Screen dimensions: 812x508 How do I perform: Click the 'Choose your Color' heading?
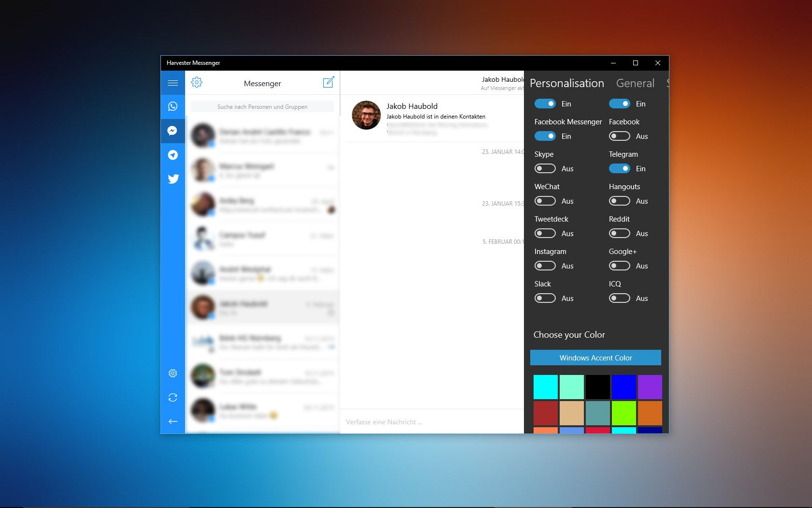(x=569, y=335)
